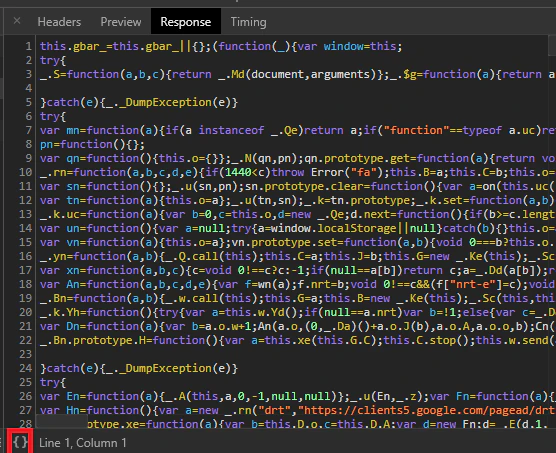Click line starting with _.k.uc=function
Image resolution: width=556 pixels, height=453 pixels.
pyautogui.click(x=298, y=214)
